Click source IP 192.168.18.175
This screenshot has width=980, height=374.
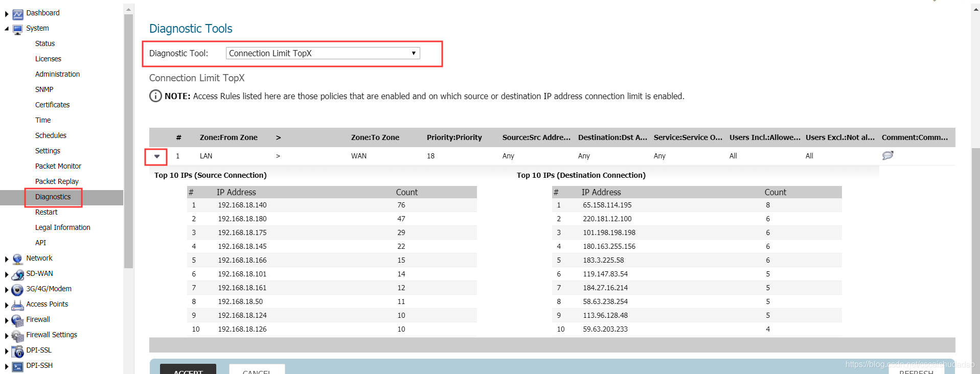click(242, 232)
